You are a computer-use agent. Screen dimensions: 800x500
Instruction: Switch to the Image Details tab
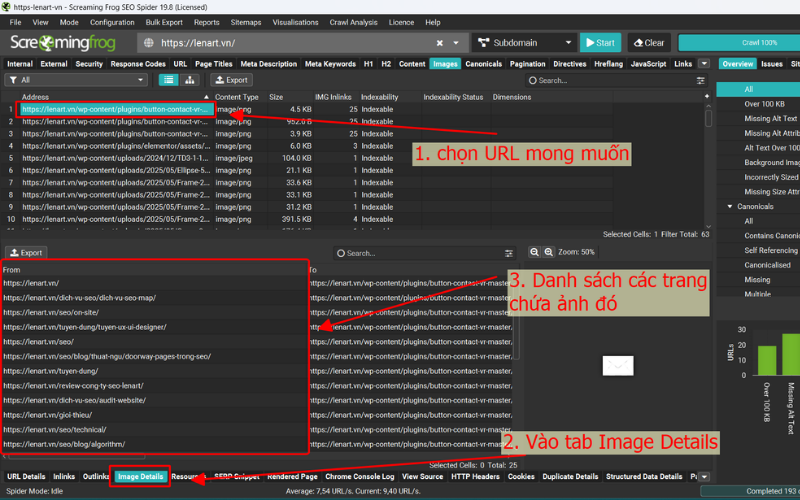pyautogui.click(x=140, y=477)
